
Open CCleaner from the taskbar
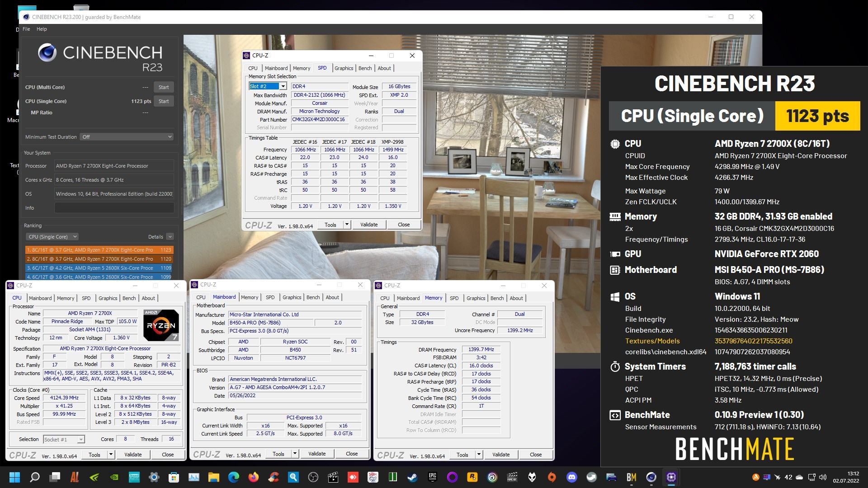pos(274,477)
